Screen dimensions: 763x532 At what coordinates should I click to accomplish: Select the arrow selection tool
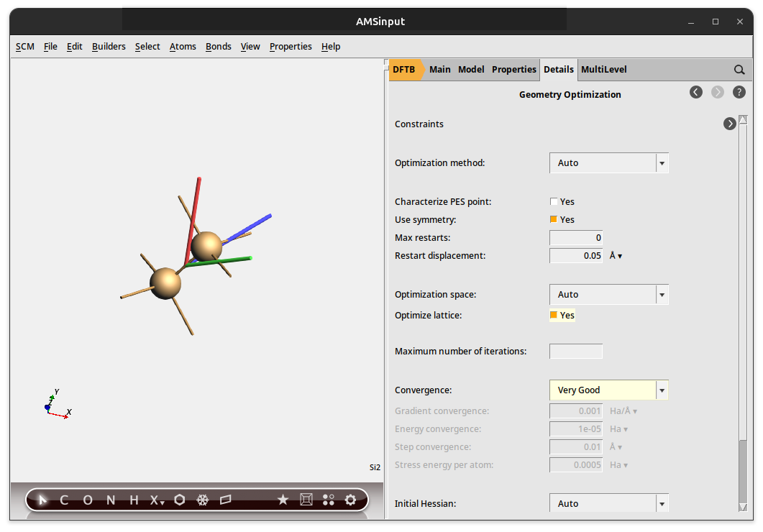point(41,500)
